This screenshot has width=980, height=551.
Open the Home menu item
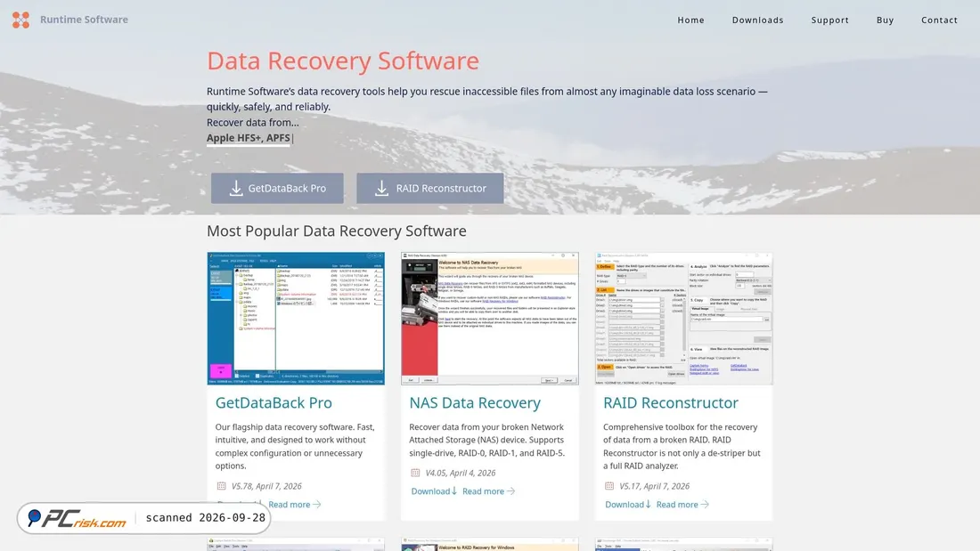coord(690,20)
